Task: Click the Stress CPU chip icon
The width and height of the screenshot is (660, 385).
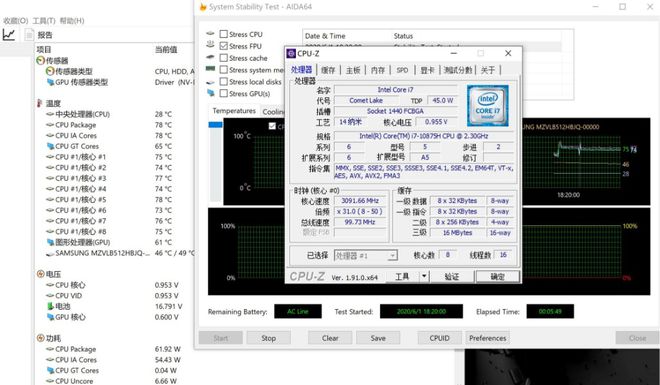Action: pyautogui.click(x=210, y=34)
